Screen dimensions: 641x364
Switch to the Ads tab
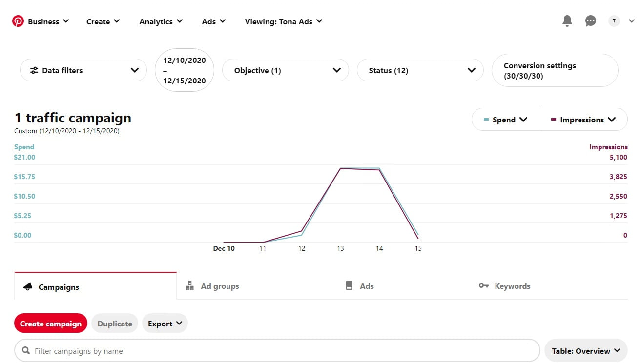[x=360, y=286]
